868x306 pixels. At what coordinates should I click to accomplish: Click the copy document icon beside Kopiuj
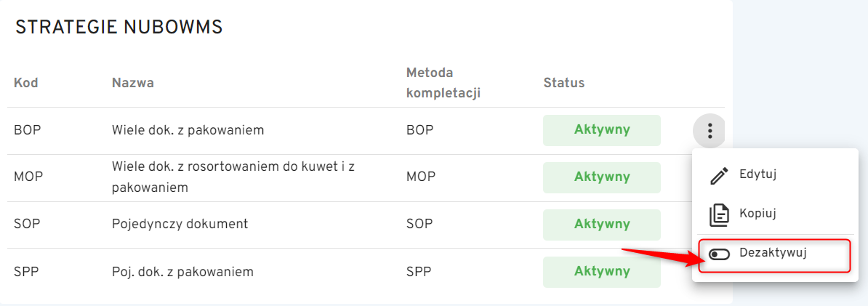719,214
